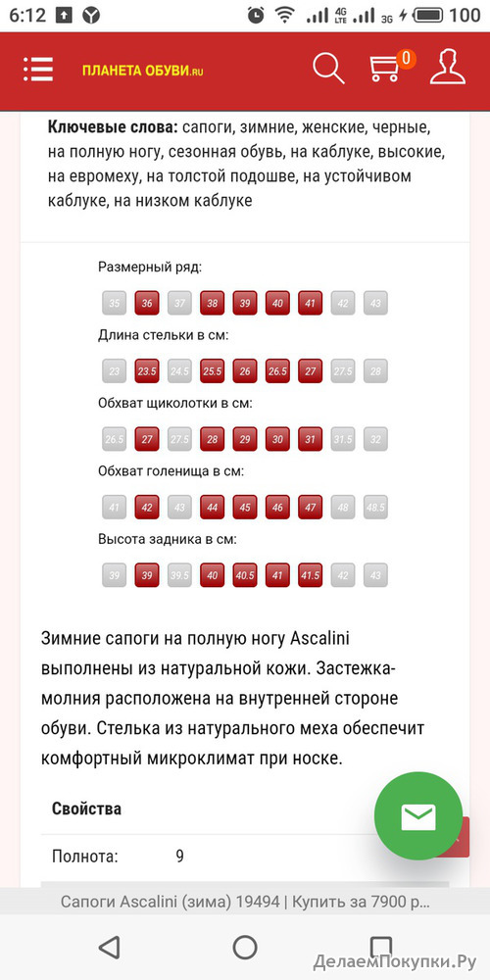Open the shopping cart icon
The height and width of the screenshot is (980, 490).
coord(384,69)
